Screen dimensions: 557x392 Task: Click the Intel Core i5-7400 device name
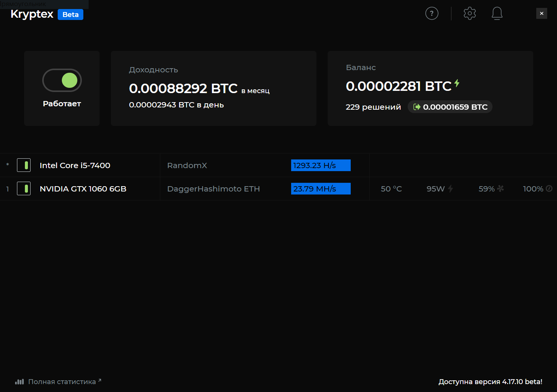point(75,165)
